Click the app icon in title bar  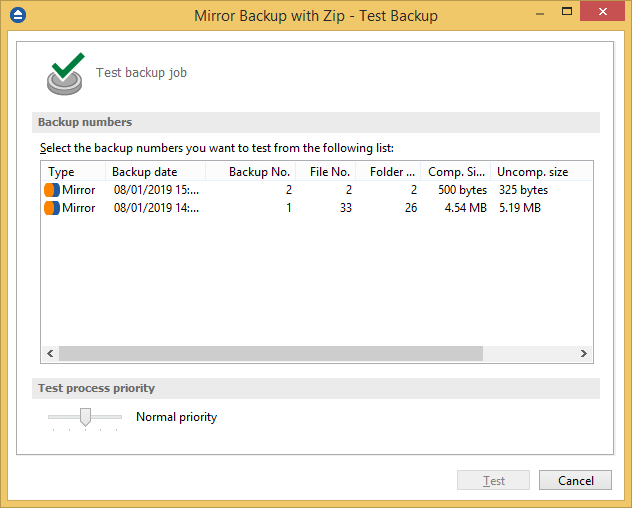(x=18, y=15)
